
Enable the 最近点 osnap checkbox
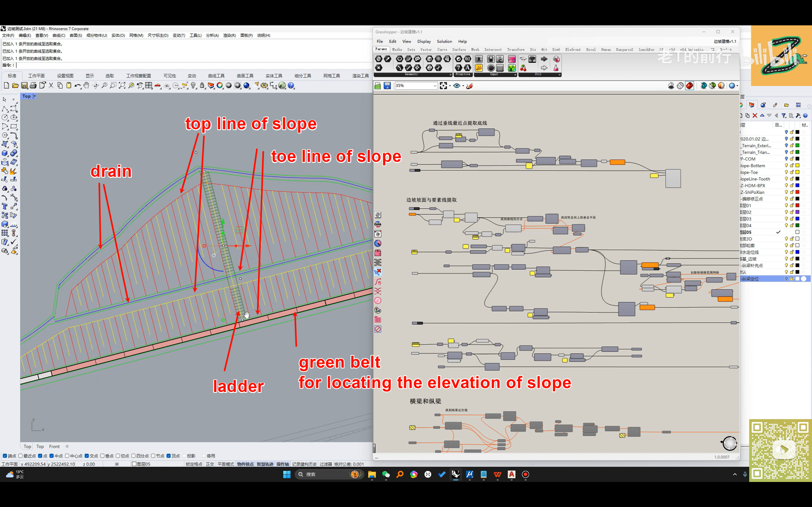21,456
